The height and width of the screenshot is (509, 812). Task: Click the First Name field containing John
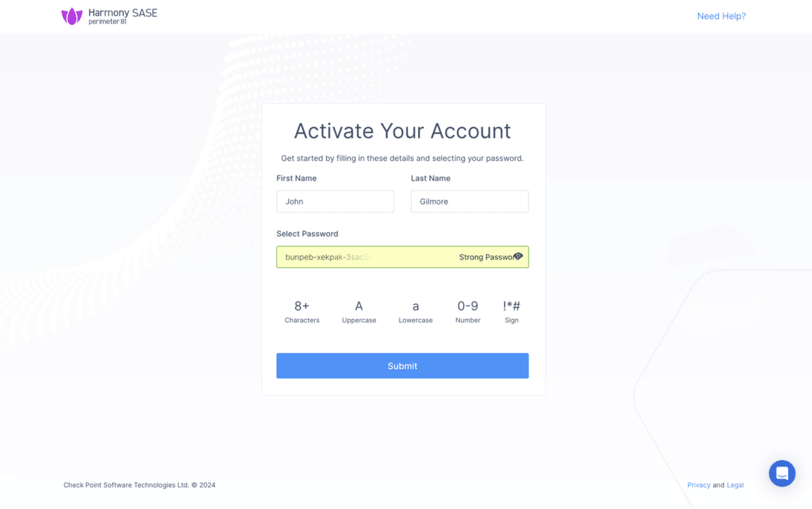(335, 201)
